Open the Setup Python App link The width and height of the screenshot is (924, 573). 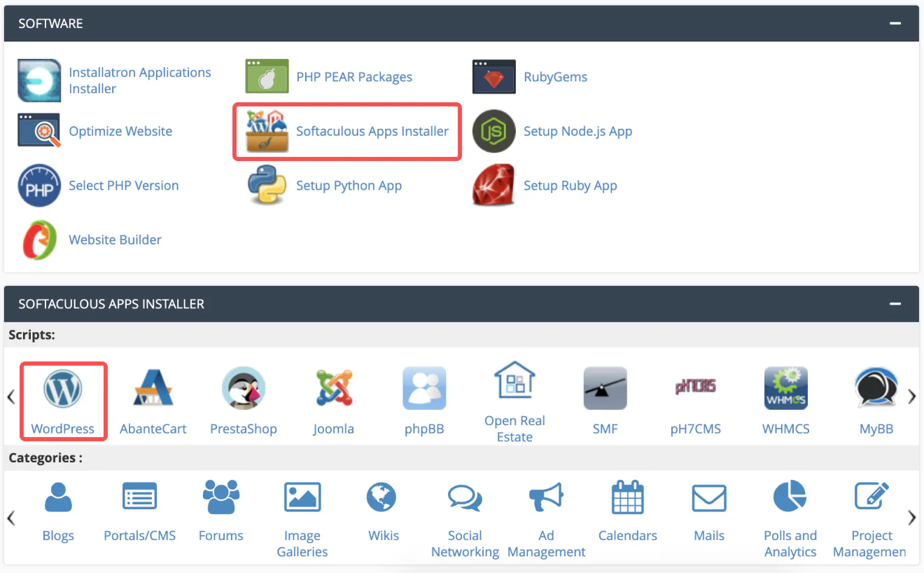tap(349, 186)
